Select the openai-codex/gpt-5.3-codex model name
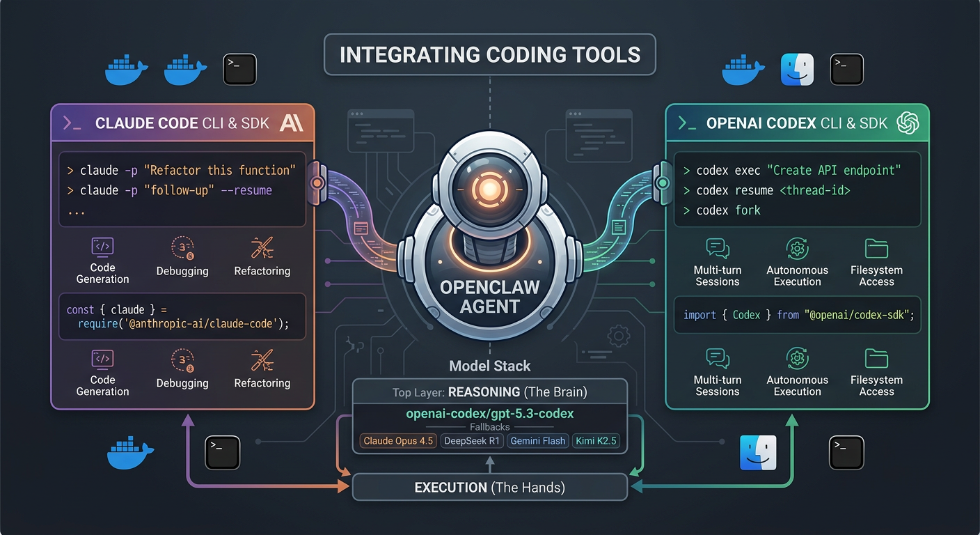Image resolution: width=980 pixels, height=535 pixels. pos(490,413)
